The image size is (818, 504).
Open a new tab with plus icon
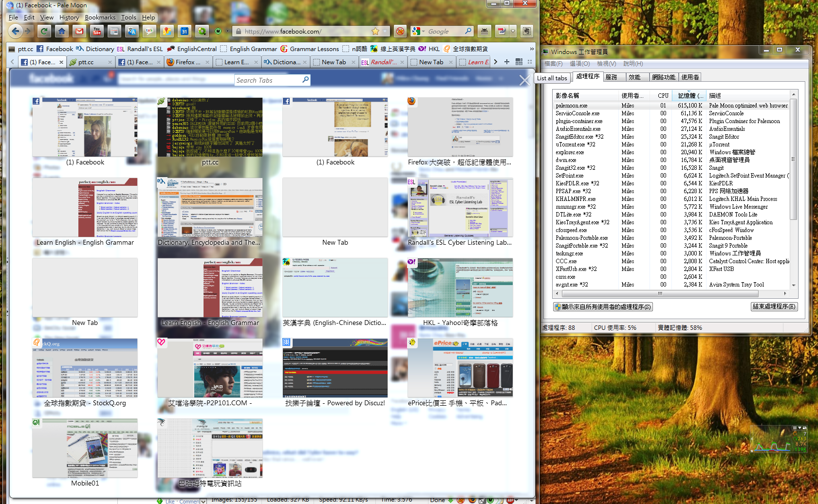[507, 62]
